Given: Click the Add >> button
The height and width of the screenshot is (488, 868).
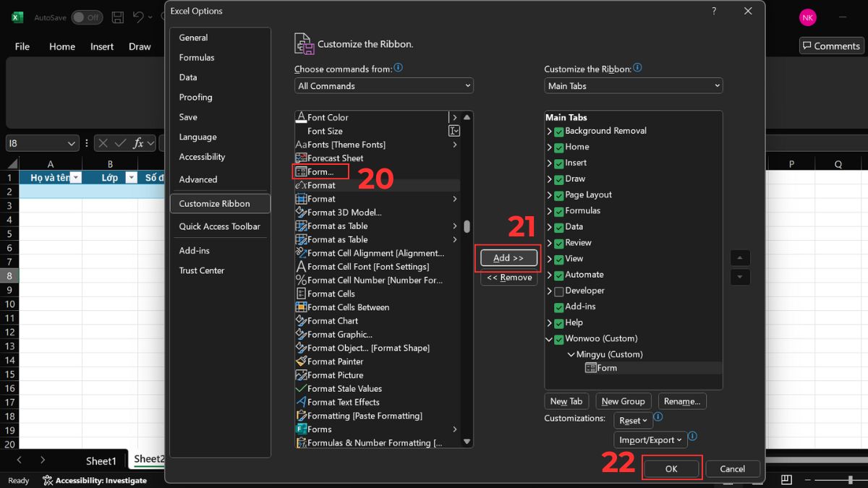Looking at the screenshot, I should click(509, 258).
